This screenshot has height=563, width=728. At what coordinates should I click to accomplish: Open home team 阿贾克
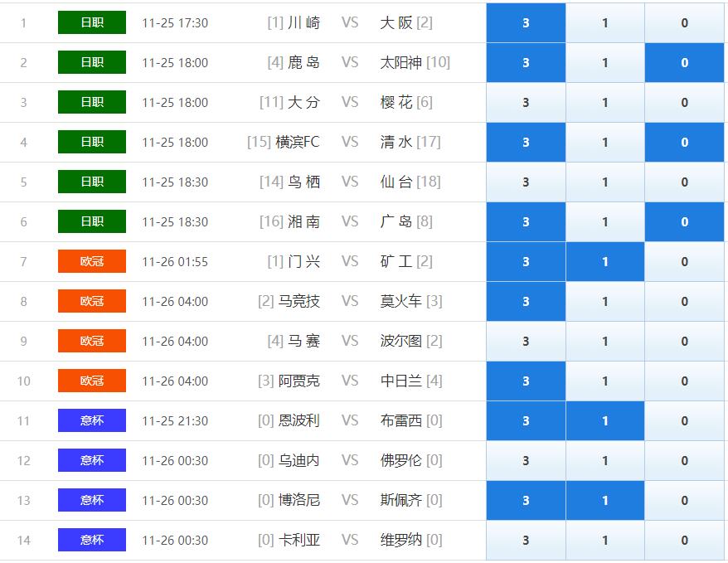pyautogui.click(x=299, y=381)
